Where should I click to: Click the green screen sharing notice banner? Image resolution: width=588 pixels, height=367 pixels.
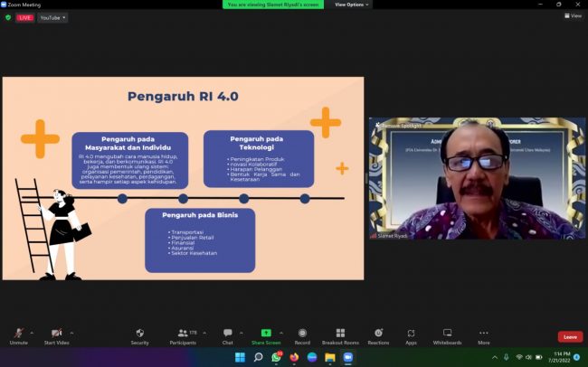pyautogui.click(x=273, y=5)
